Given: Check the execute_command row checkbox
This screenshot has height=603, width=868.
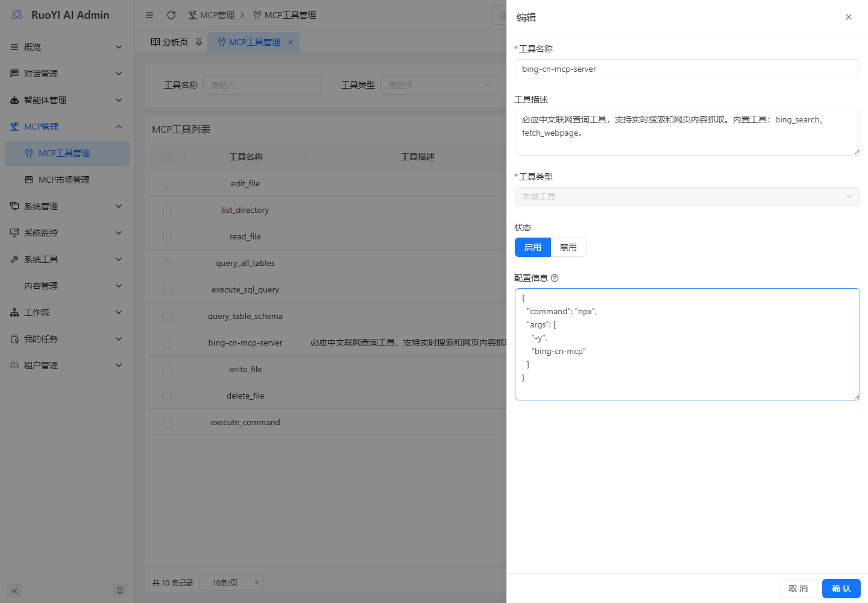Looking at the screenshot, I should (x=168, y=423).
